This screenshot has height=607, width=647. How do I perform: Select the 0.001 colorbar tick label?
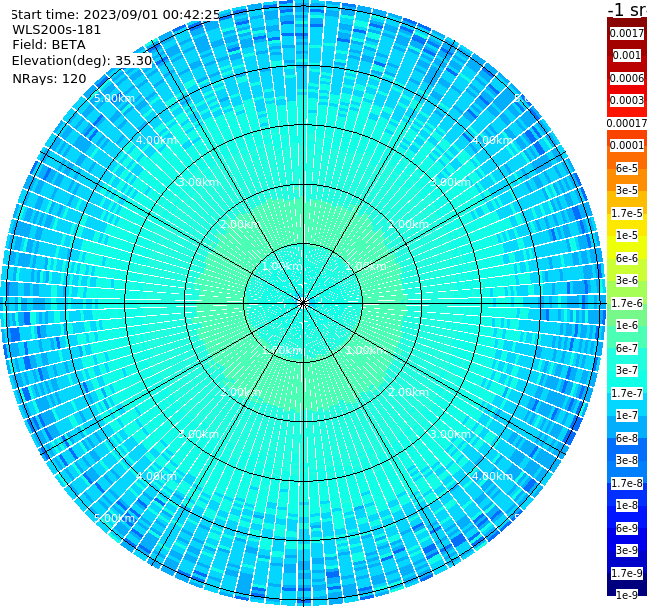coord(627,55)
